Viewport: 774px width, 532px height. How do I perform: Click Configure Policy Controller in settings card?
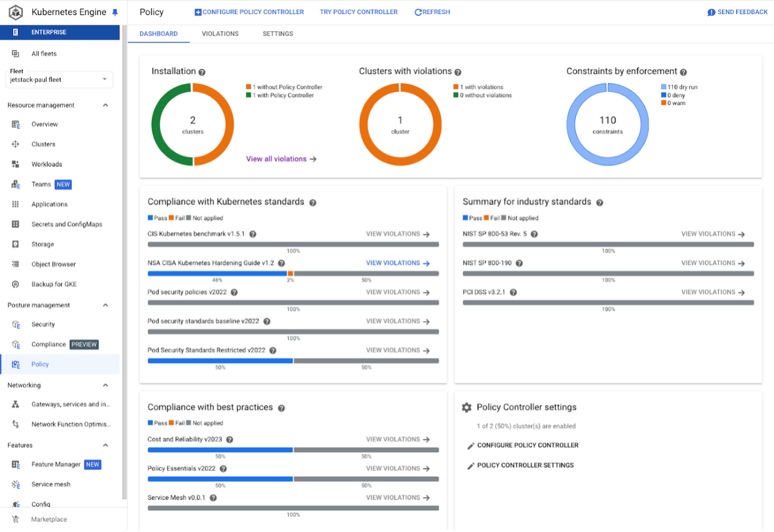click(523, 445)
